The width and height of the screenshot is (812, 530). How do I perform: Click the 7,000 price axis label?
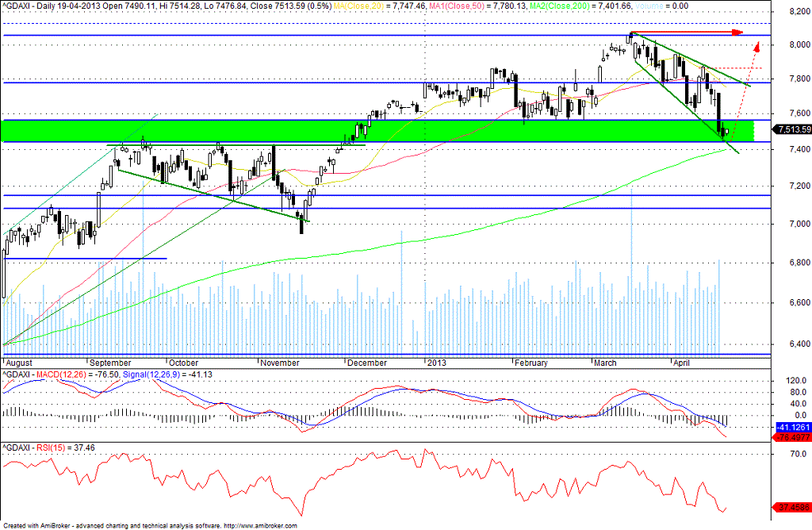point(799,224)
